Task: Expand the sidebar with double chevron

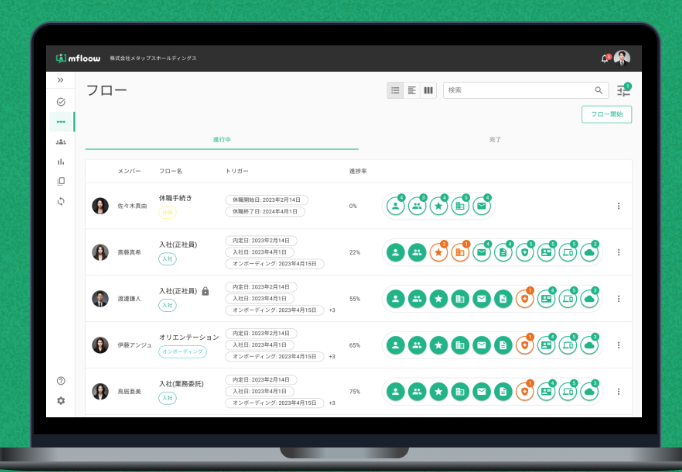Action: click(x=61, y=80)
